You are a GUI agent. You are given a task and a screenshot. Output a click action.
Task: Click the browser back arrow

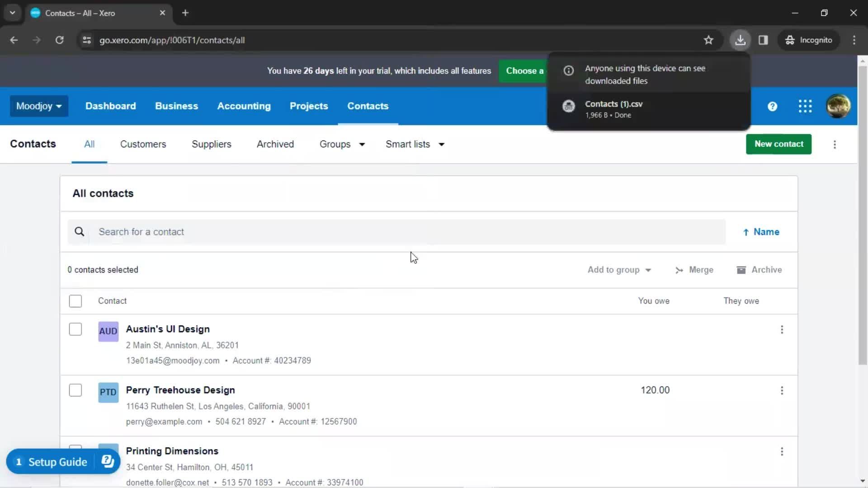(14, 40)
